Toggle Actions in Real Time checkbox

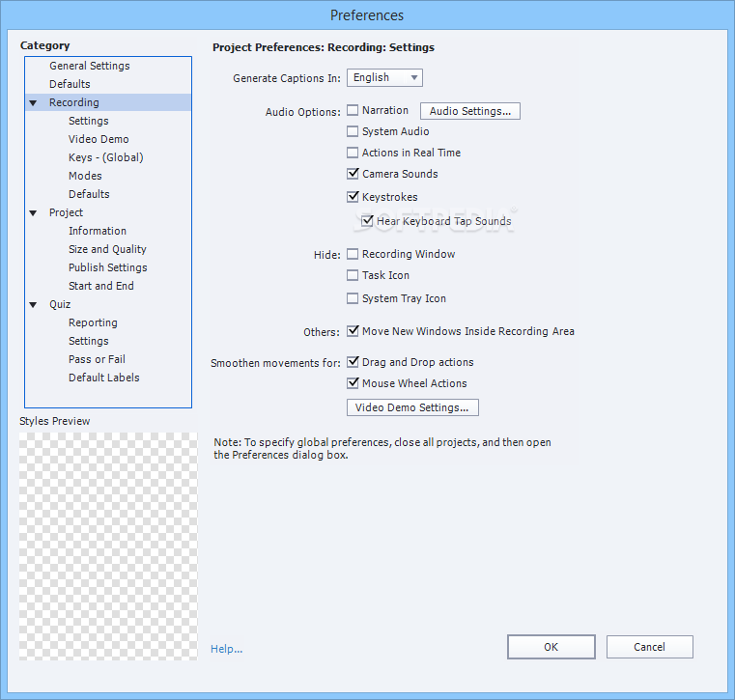(x=353, y=153)
